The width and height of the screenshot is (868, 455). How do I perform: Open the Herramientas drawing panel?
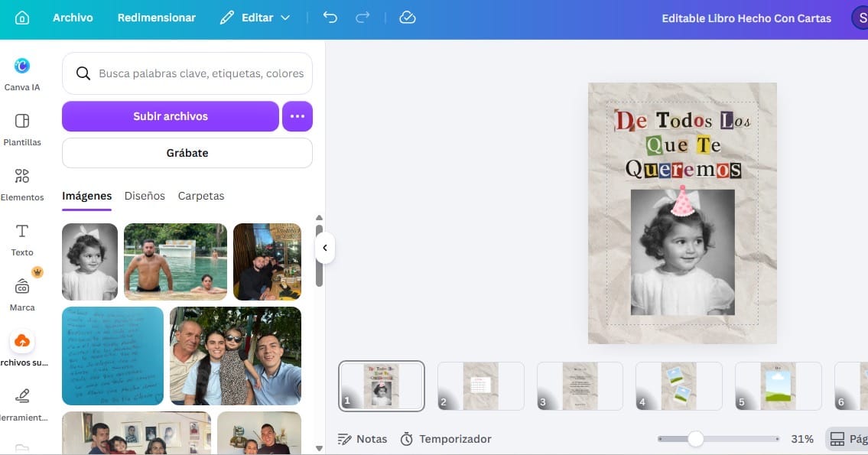[x=22, y=405]
